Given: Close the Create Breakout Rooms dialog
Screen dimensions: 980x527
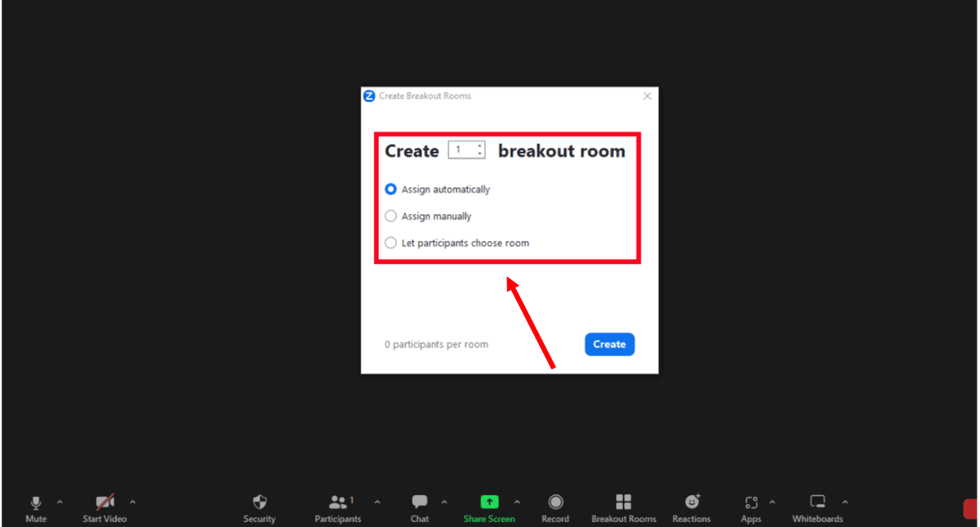Looking at the screenshot, I should 647,96.
